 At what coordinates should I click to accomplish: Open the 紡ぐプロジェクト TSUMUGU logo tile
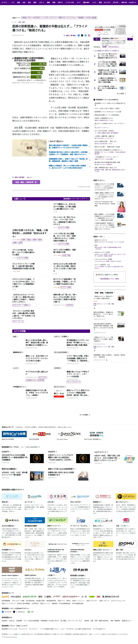(126, 497)
